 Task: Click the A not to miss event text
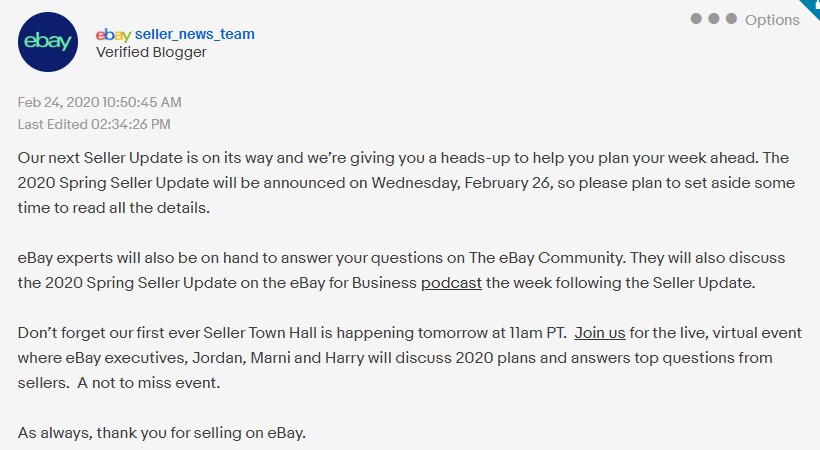click(x=149, y=382)
